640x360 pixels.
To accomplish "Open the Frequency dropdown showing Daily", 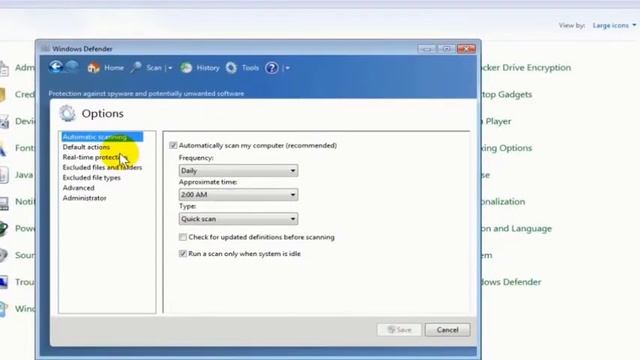I will click(x=238, y=171).
